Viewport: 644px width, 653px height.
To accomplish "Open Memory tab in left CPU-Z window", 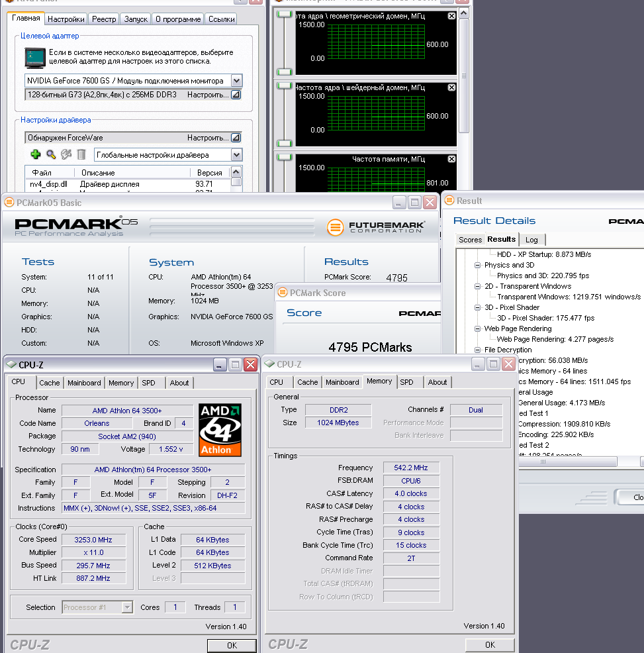I will pyautogui.click(x=120, y=382).
